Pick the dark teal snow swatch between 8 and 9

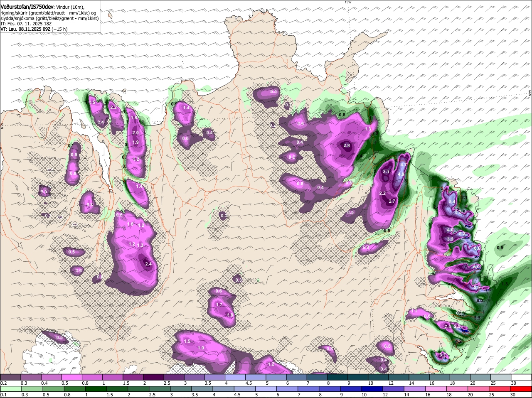point(337,377)
